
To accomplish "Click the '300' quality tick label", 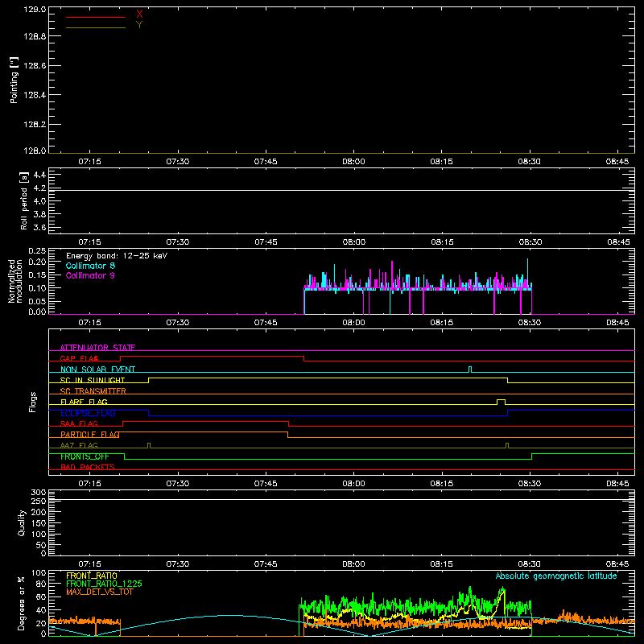I will pos(38,493).
